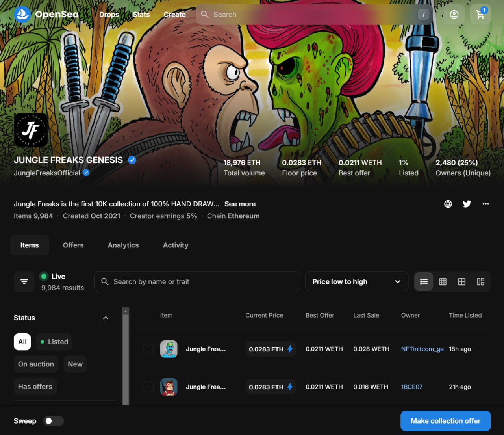
Task: Click the magnifier in the name or trait search
Action: click(x=105, y=282)
